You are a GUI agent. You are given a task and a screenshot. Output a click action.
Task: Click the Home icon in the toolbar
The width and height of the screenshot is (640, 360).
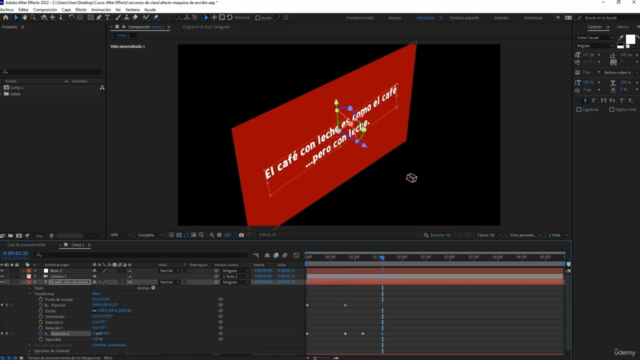[5, 18]
